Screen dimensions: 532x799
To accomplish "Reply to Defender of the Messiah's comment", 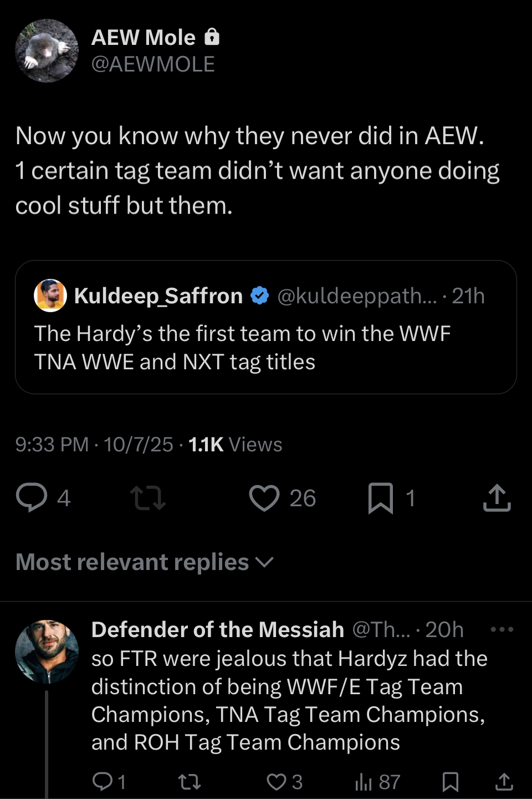I will (x=102, y=782).
